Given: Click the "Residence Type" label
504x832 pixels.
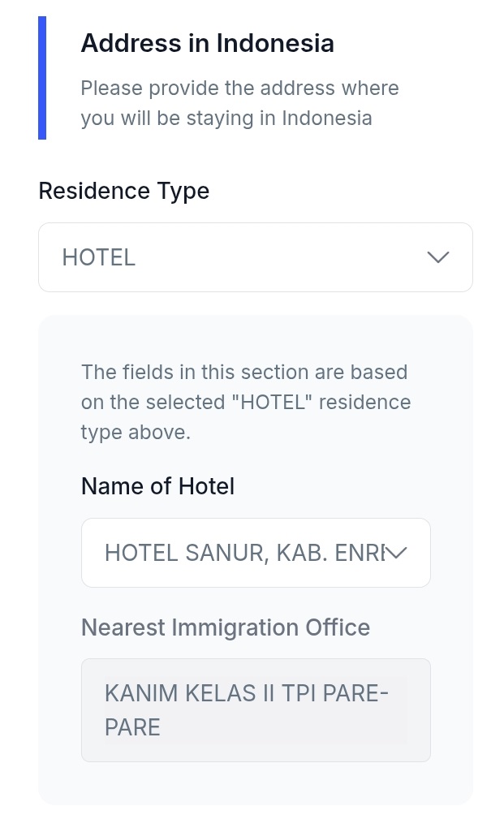Looking at the screenshot, I should click(123, 191).
